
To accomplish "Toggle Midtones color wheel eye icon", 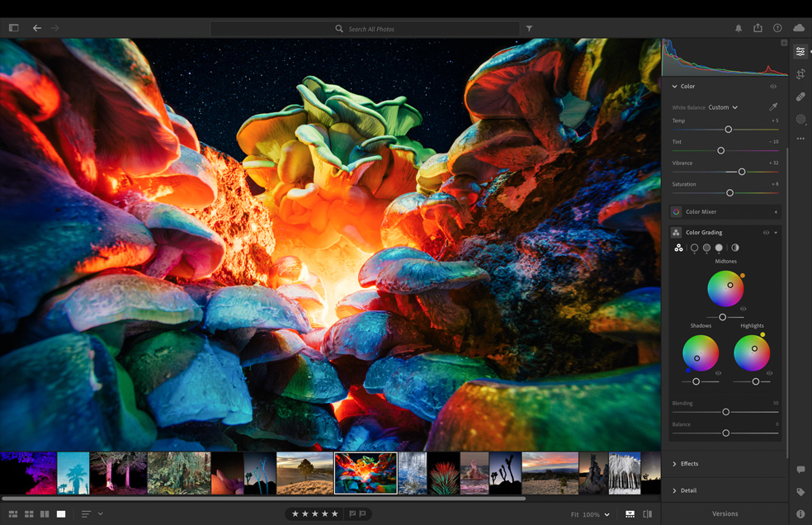I will coord(744,309).
